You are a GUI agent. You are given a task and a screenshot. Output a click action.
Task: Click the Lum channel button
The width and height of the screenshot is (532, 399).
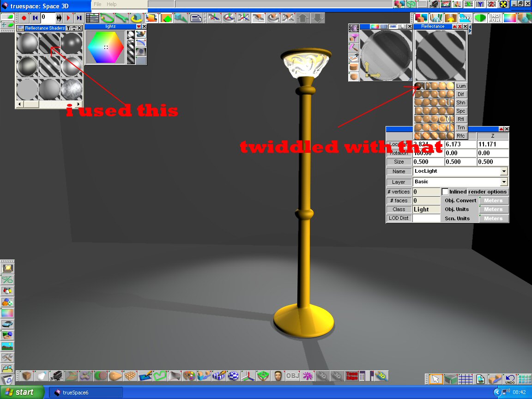point(461,86)
